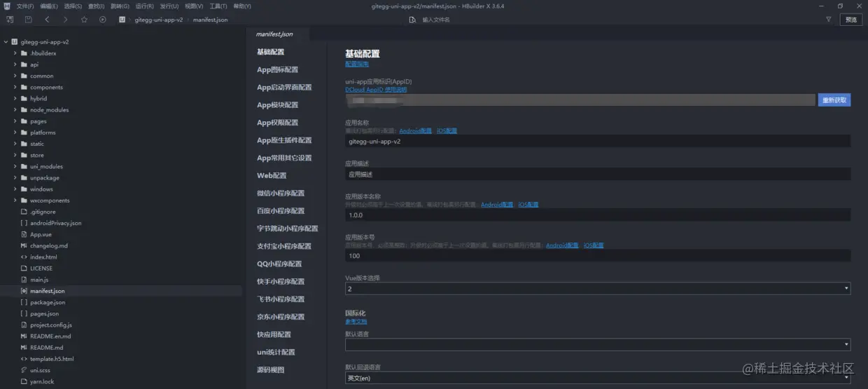Expand the wxcomponents folder chevron
The width and height of the screenshot is (868, 389).
(15, 200)
